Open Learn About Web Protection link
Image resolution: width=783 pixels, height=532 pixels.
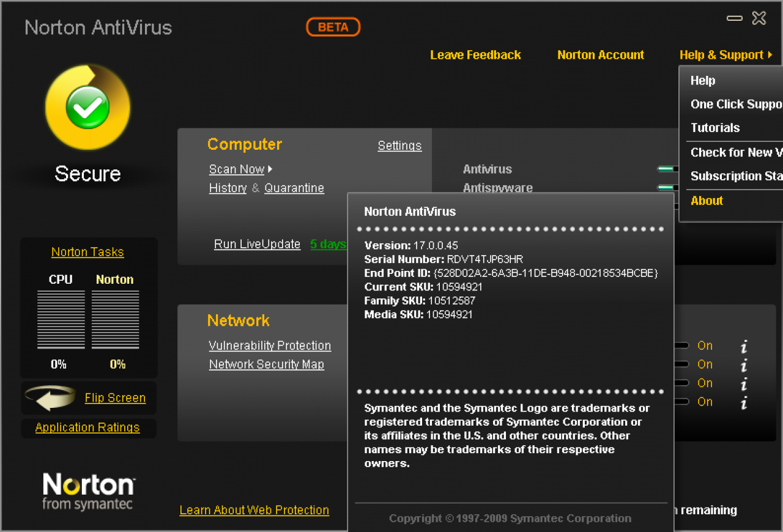[x=254, y=510]
